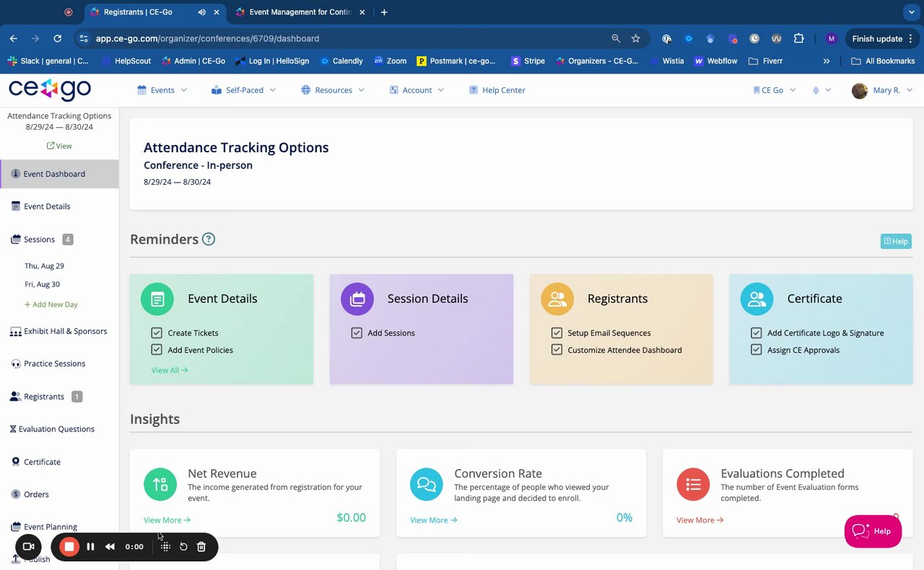Open Exhibit Hall & Sponsors in sidebar
Image resolution: width=924 pixels, height=570 pixels.
click(x=59, y=331)
